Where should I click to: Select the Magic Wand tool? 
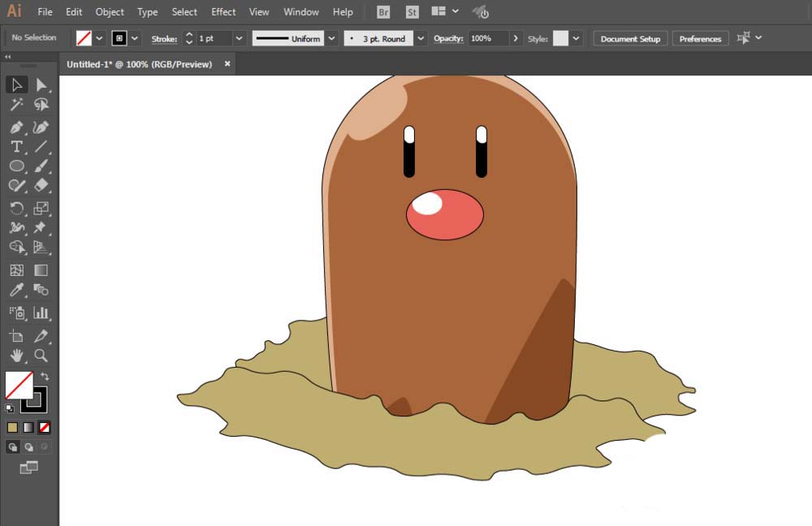[x=16, y=105]
